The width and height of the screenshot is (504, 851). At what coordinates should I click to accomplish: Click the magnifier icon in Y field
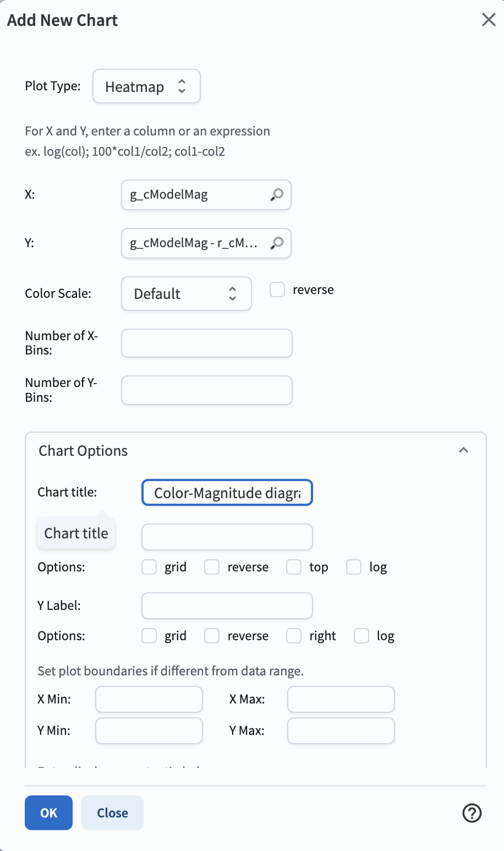[x=277, y=243]
